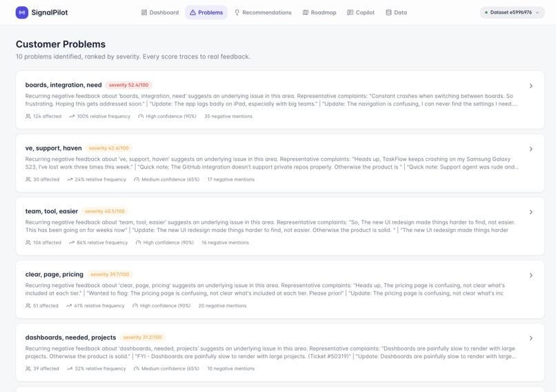Click the '124 affected' text
Screen dimensions: 556x392
pyautogui.click(x=47, y=117)
